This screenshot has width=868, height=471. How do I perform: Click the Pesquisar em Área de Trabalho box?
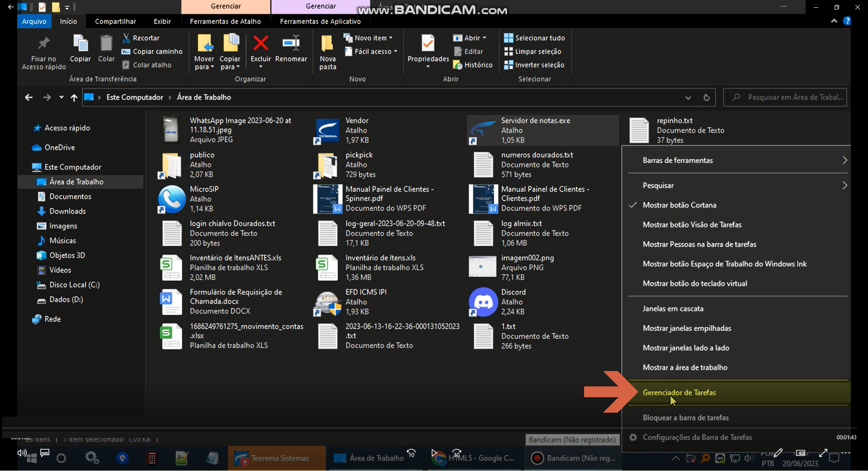tap(785, 97)
